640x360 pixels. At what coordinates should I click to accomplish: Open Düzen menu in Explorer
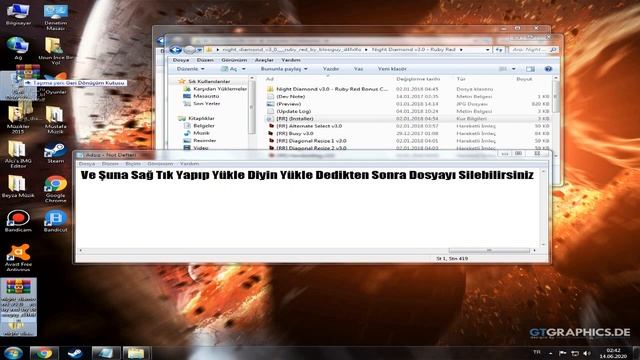click(x=205, y=60)
